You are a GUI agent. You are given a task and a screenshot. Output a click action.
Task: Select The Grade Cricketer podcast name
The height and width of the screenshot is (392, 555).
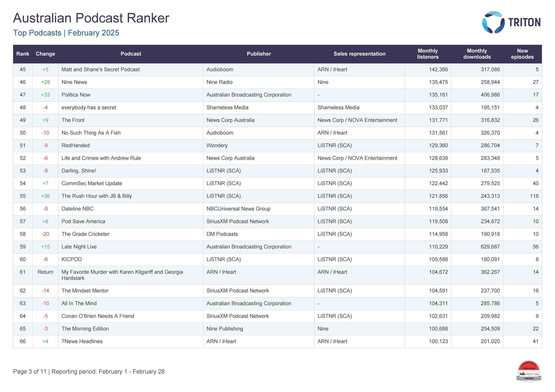(85, 234)
